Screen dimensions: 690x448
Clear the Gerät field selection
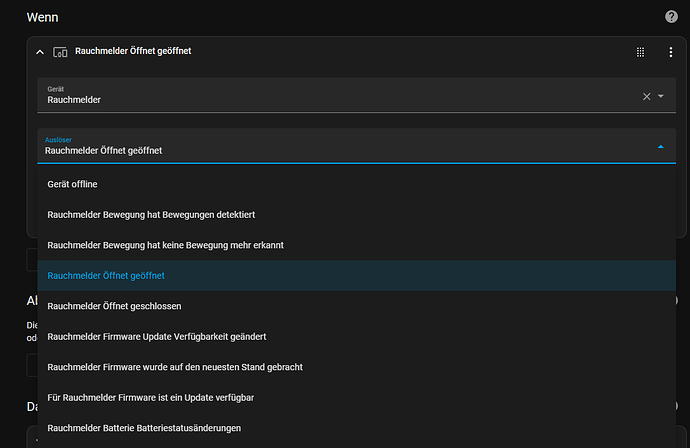pos(646,96)
